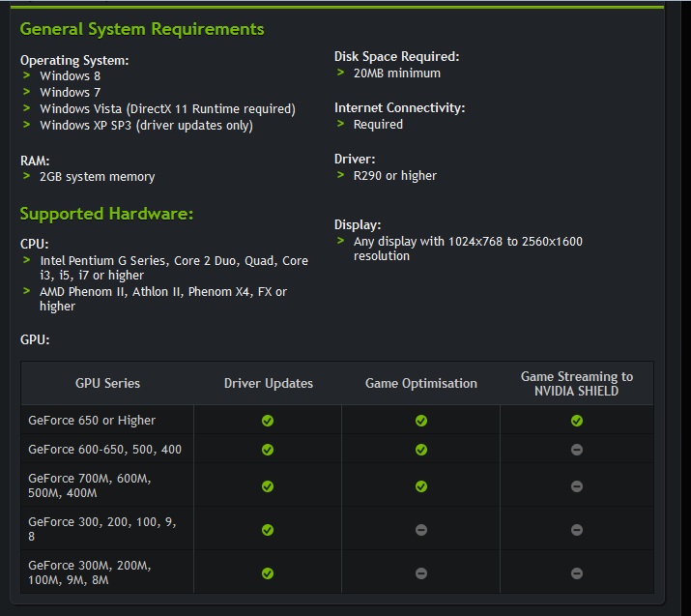Click the Intel Pentium G Series CPU text

(x=174, y=268)
